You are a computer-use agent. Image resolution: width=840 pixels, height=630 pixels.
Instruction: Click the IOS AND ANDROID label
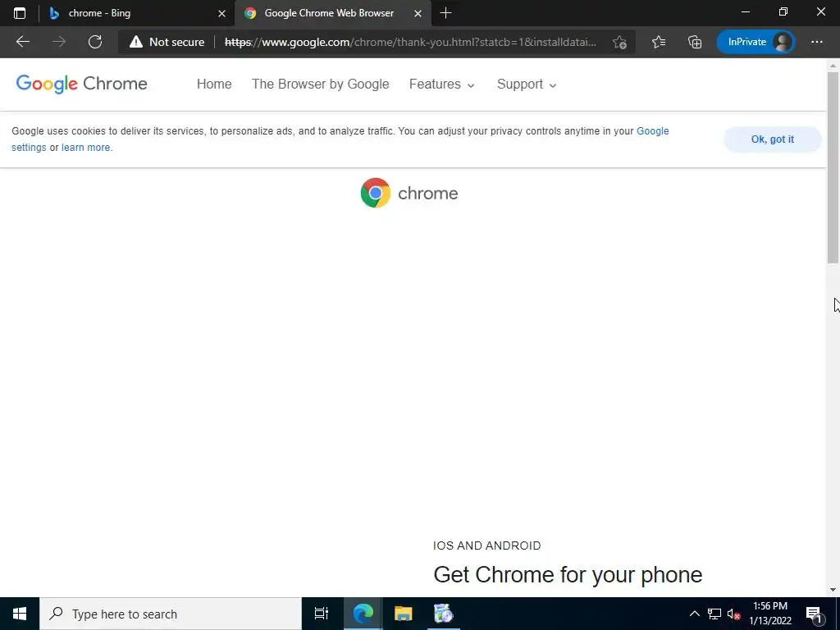click(x=487, y=546)
